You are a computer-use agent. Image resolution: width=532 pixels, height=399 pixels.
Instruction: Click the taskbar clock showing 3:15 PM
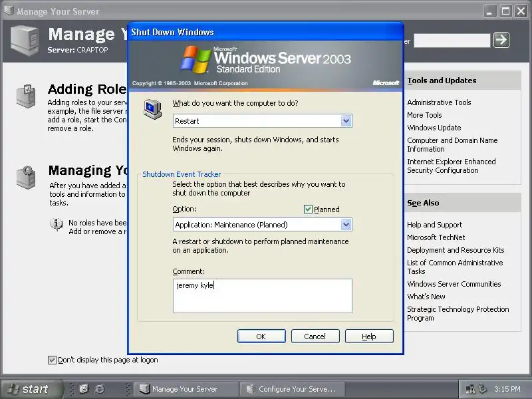(507, 389)
